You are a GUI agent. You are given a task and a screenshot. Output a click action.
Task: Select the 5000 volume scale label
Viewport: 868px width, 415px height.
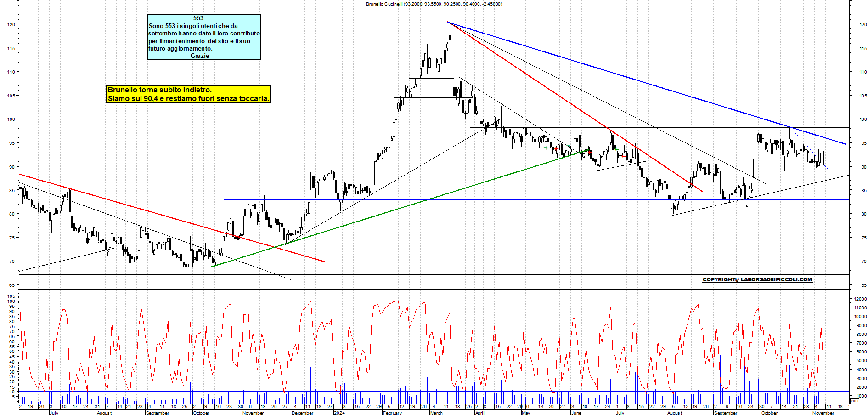pyautogui.click(x=861, y=361)
